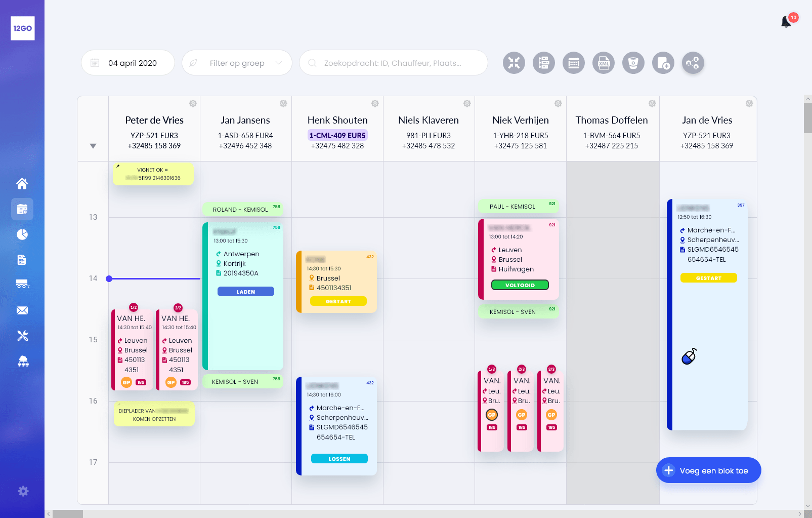This screenshot has width=812, height=518.
Task: Open column settings gear above Peter de Vries
Action: (193, 103)
